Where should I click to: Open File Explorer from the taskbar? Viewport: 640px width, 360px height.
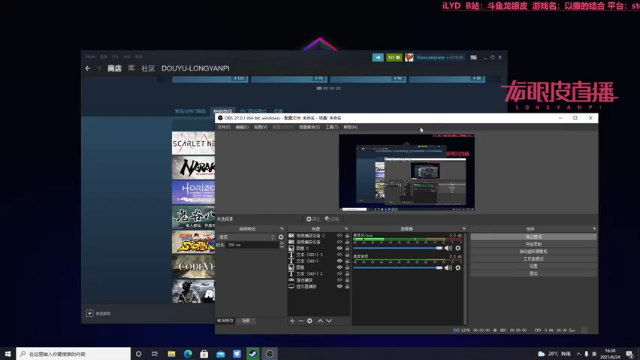click(171, 354)
